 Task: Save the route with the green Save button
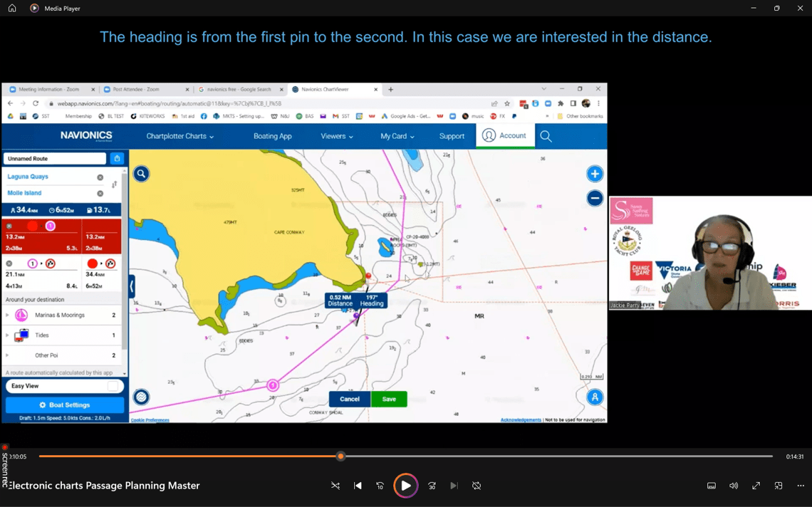tap(389, 399)
